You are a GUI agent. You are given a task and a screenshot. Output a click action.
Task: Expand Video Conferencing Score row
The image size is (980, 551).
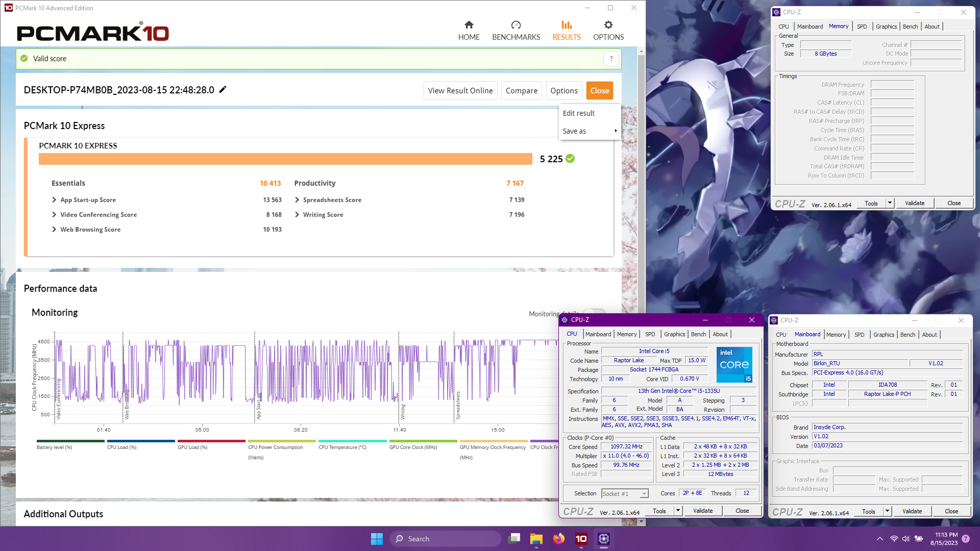pyautogui.click(x=54, y=214)
